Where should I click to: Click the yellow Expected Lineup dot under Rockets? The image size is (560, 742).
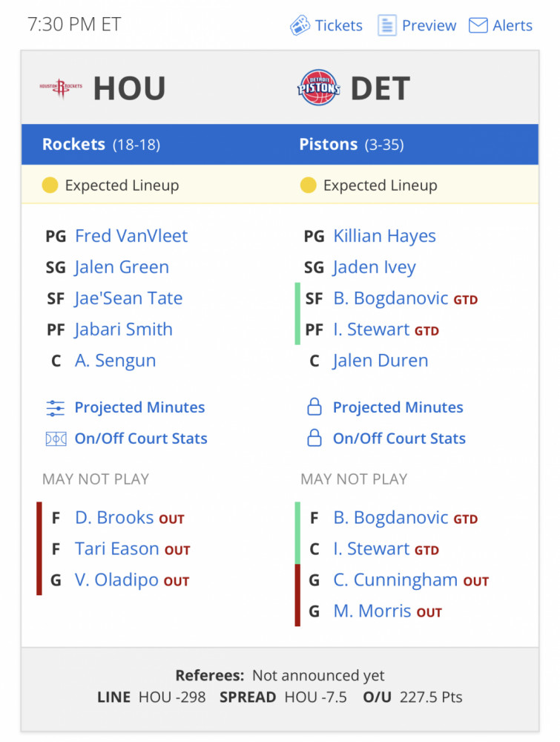(50, 185)
